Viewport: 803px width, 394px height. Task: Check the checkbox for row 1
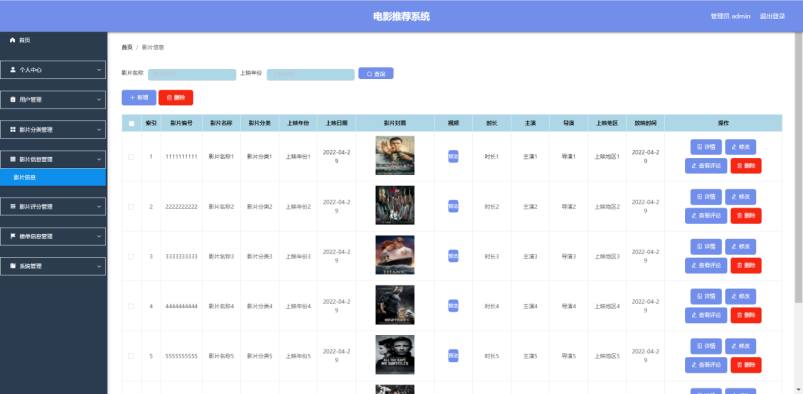(x=131, y=157)
